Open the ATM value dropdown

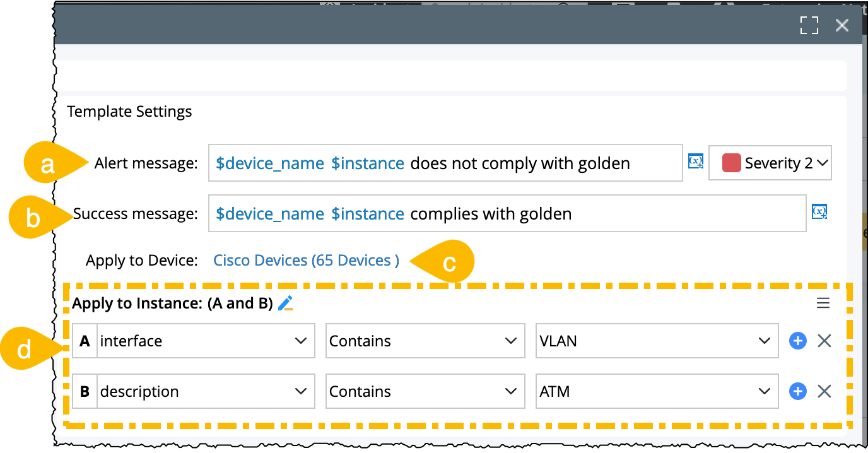pos(656,392)
